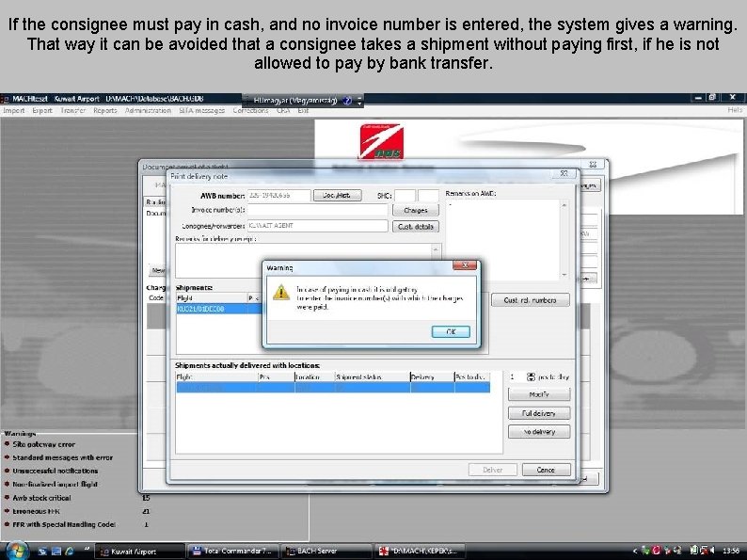The height and width of the screenshot is (560, 747).
Task: Click the Sita gateway error warning
Action: click(x=44, y=444)
